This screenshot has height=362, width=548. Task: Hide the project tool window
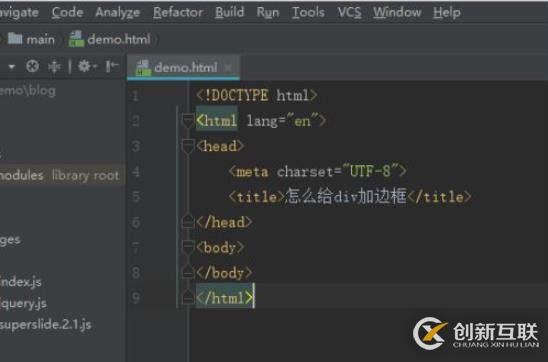point(112,66)
